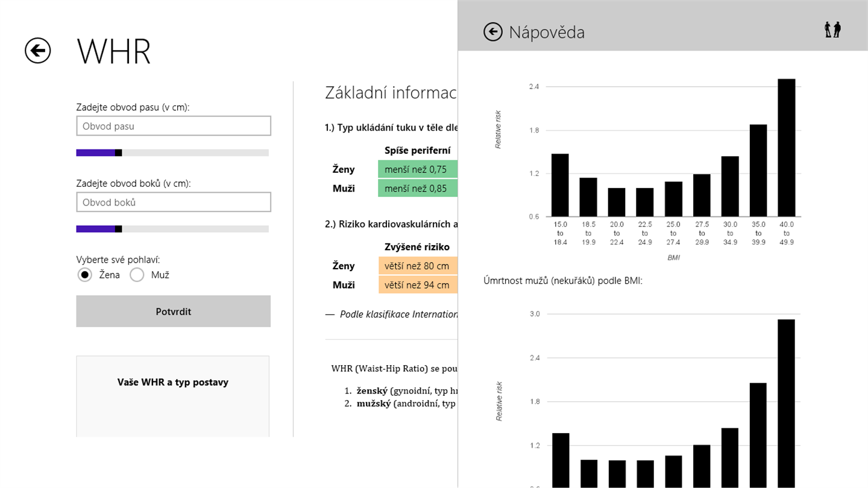Image resolution: width=868 pixels, height=488 pixels.
Task: Click the 'Vaše WHR a typ postavy' result box
Action: pyautogui.click(x=173, y=396)
